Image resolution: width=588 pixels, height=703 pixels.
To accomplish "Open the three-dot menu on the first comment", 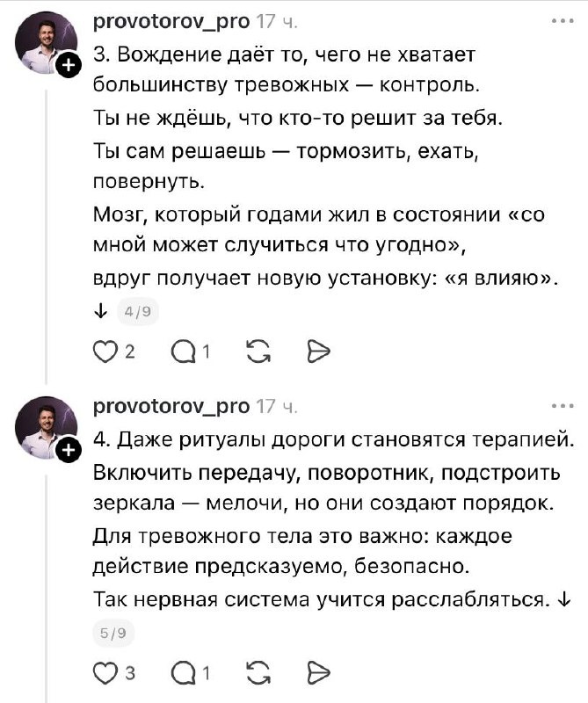I will point(561,19).
